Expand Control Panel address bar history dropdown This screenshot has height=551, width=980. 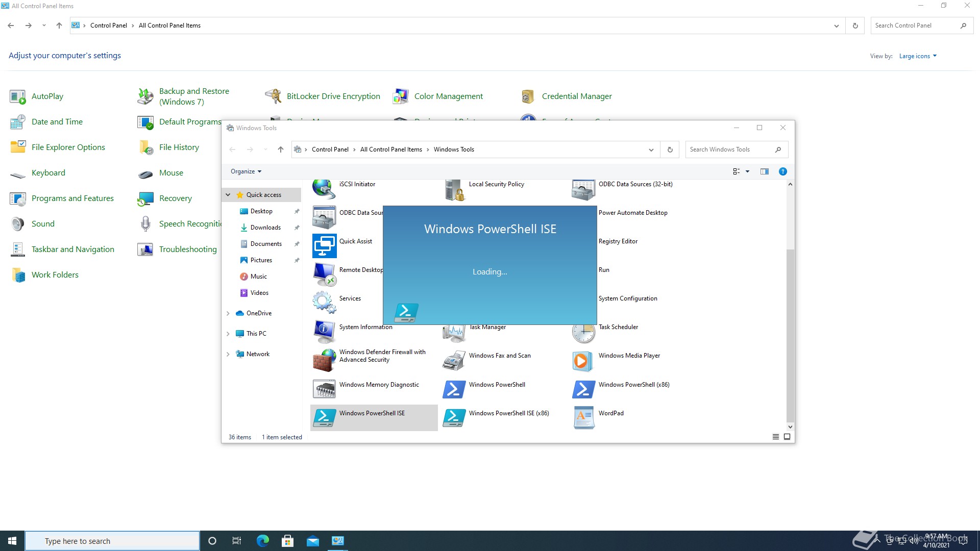[836, 26]
